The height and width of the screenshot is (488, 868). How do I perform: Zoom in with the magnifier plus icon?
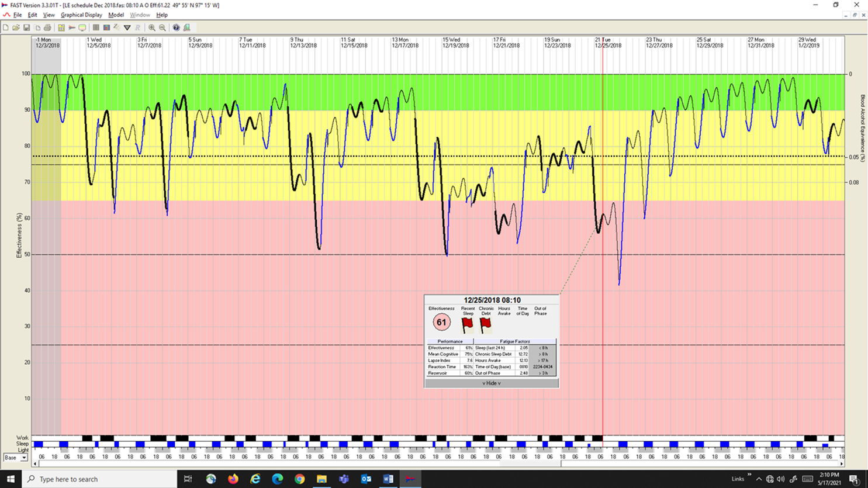tap(152, 27)
